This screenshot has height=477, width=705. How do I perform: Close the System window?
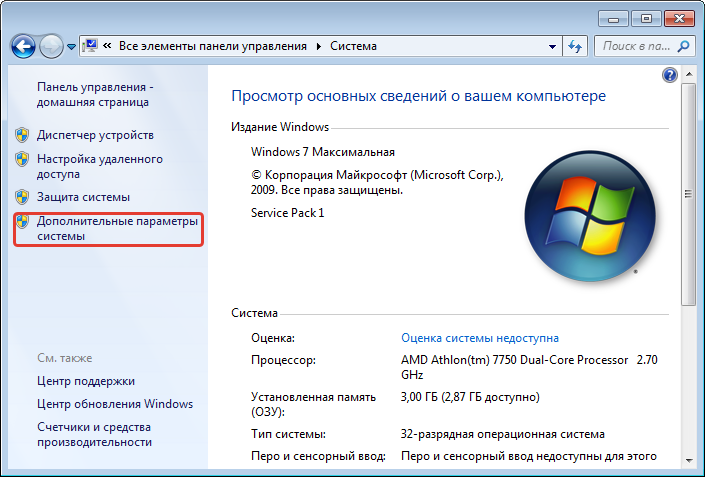[679, 19]
